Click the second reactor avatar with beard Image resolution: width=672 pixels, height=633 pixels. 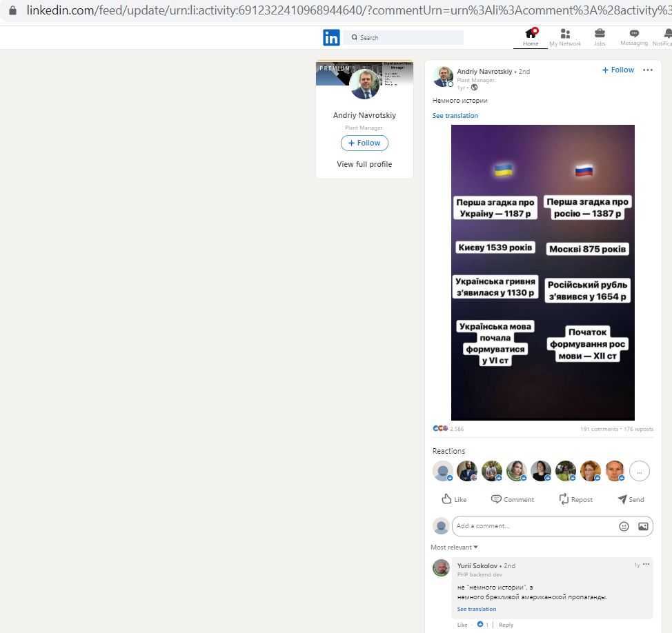(x=467, y=471)
